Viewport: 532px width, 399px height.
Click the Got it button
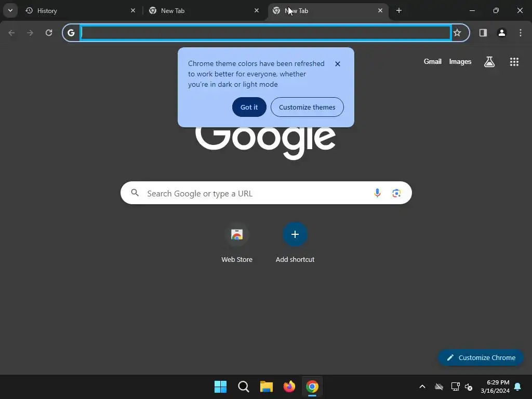(249, 107)
